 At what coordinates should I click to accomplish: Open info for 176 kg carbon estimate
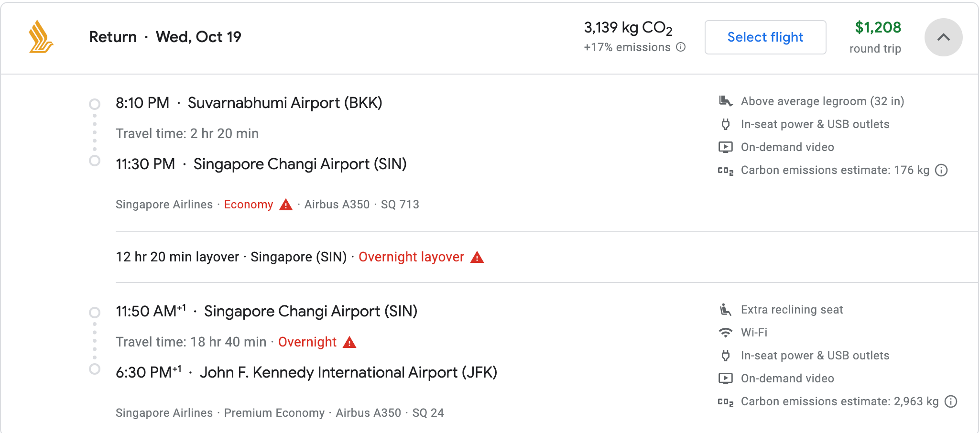[x=941, y=170]
